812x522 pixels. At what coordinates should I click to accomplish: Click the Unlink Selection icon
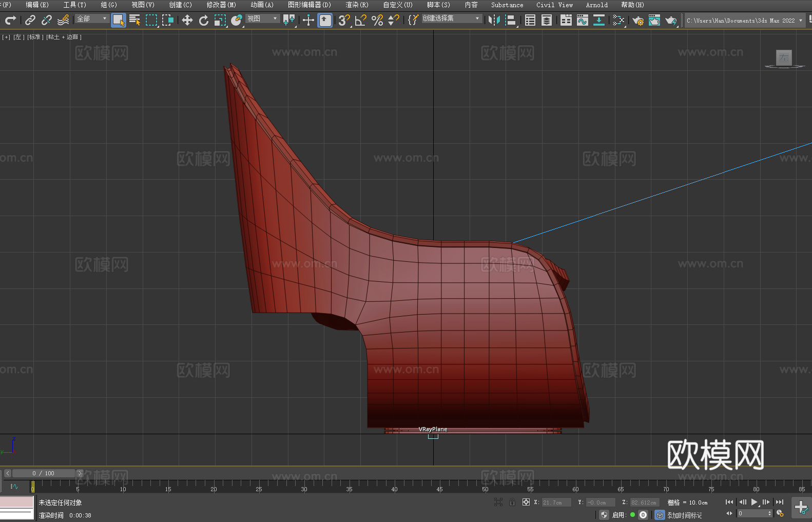[x=47, y=20]
